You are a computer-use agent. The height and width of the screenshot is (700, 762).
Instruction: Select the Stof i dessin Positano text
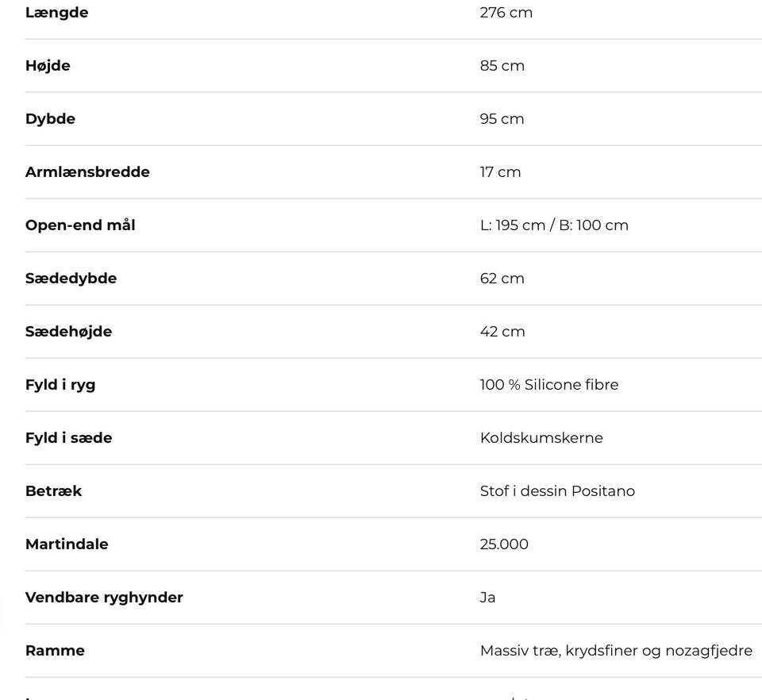(x=556, y=491)
